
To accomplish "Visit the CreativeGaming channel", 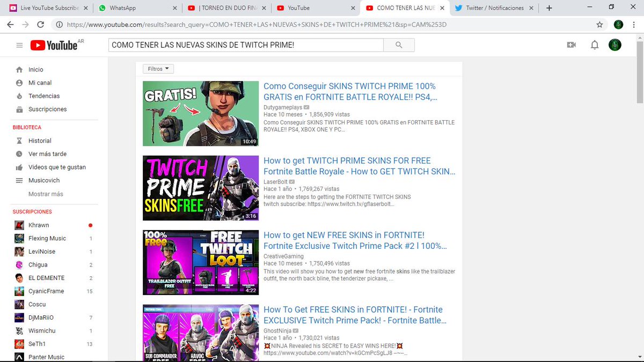I will point(283,256).
